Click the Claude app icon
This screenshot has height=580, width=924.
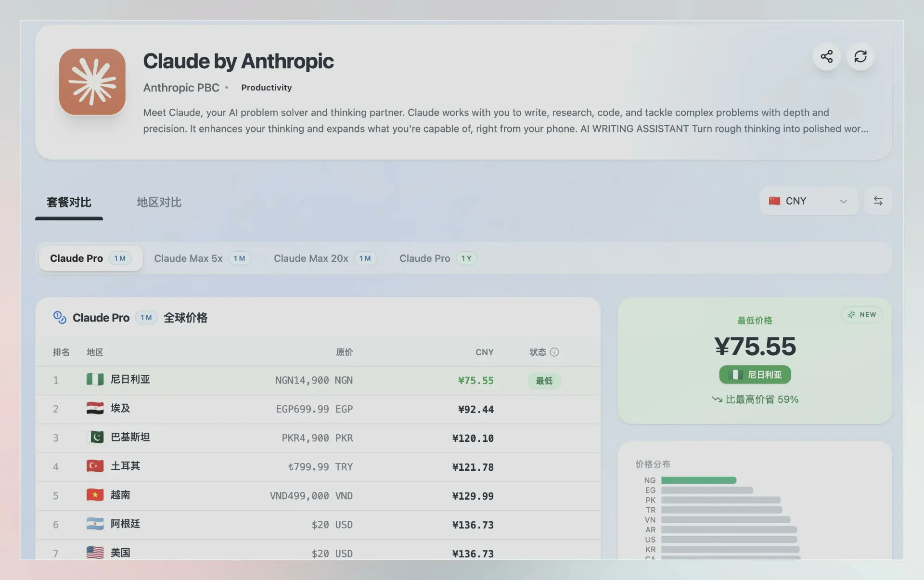tap(92, 82)
